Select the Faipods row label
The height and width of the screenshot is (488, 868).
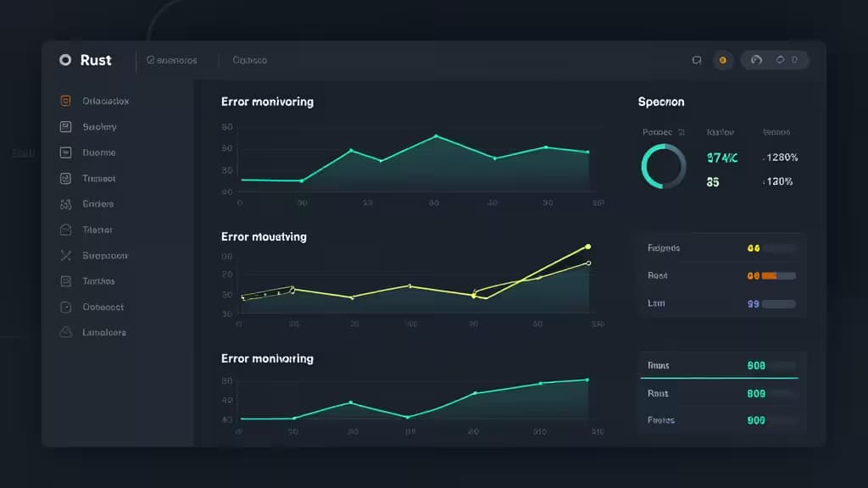(x=664, y=248)
